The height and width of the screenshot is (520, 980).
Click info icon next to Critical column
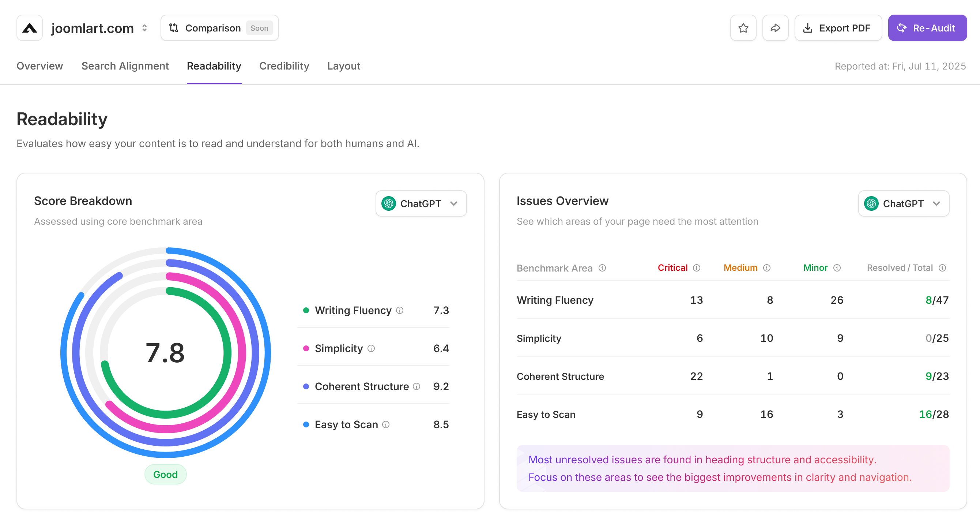pyautogui.click(x=697, y=268)
